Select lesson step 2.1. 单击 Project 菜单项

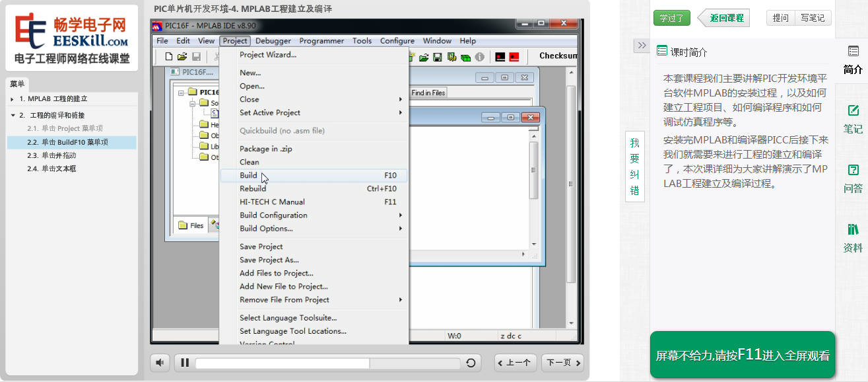tap(73, 129)
